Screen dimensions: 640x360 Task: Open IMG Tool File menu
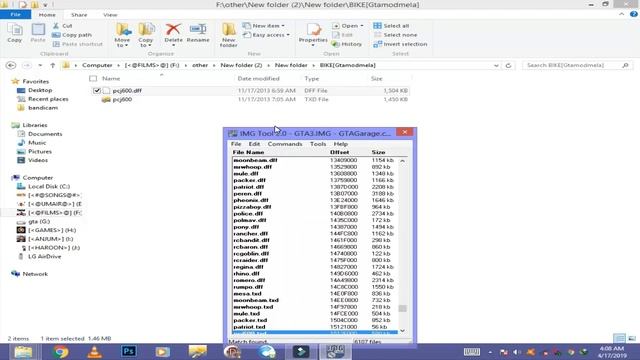(236, 144)
